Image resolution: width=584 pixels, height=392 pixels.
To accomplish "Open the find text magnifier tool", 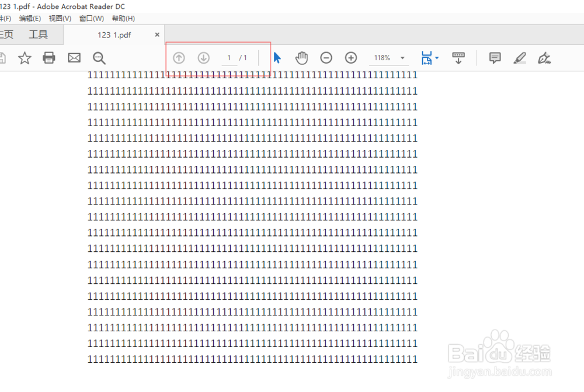I will coord(99,58).
